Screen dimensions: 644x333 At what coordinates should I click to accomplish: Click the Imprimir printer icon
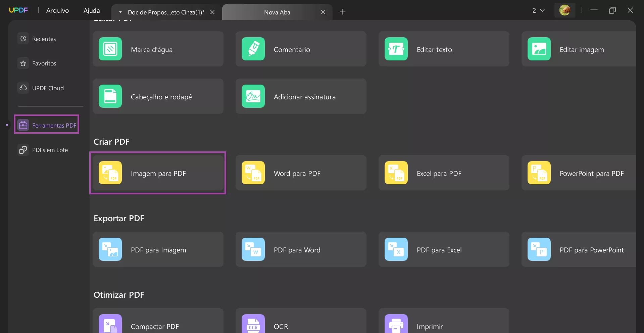click(396, 324)
